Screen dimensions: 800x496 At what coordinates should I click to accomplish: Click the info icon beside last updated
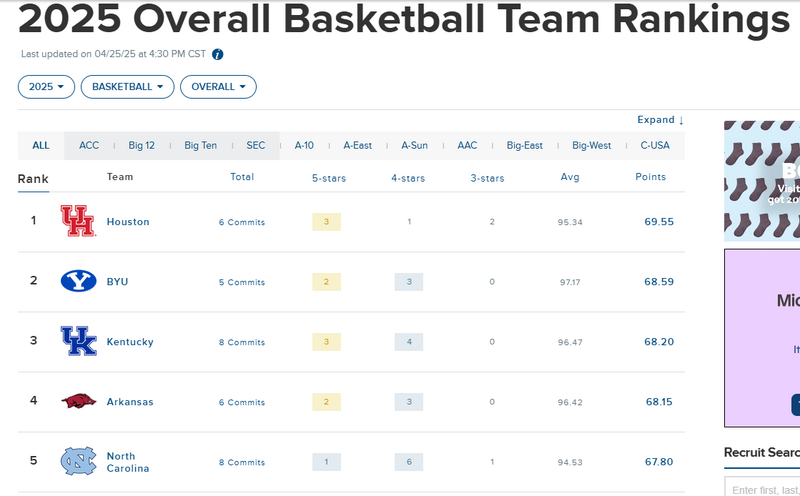[218, 54]
